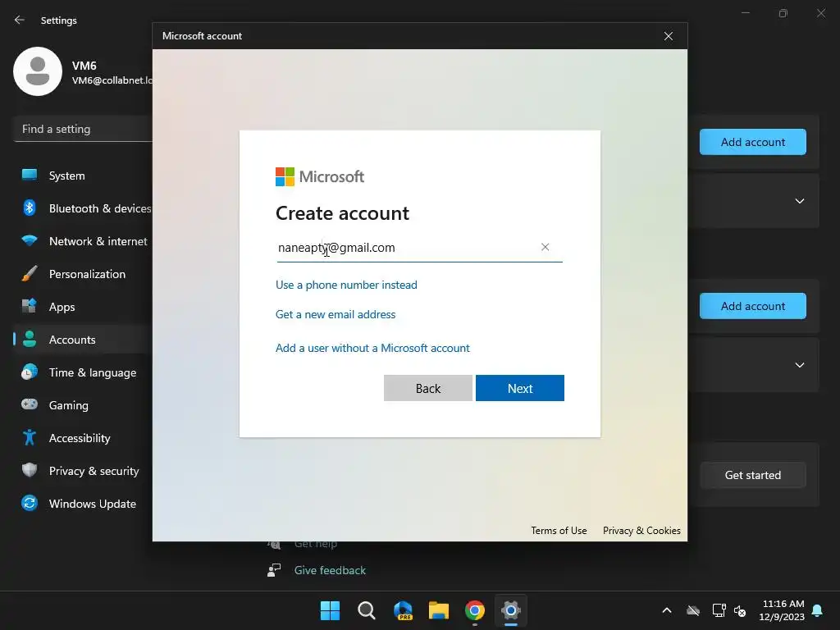
Task: Open Bluetooth & devices settings
Action: pyautogui.click(x=100, y=208)
